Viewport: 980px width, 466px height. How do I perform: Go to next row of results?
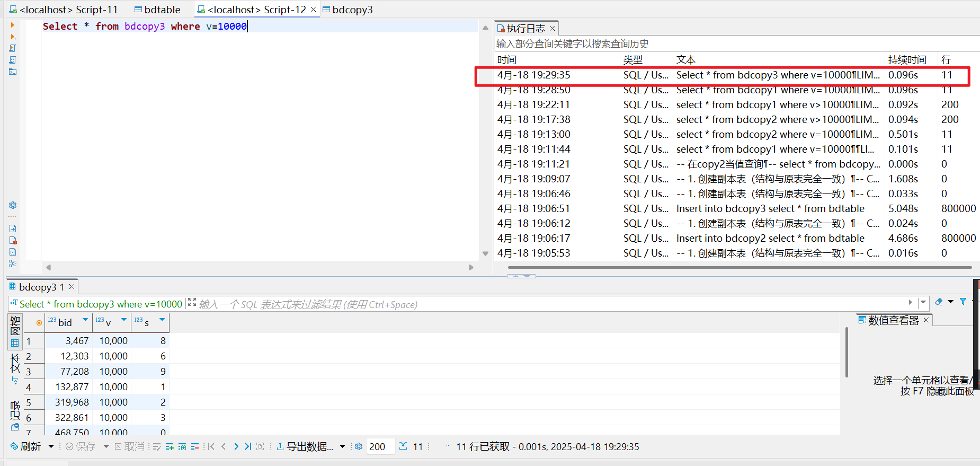pyautogui.click(x=236, y=447)
